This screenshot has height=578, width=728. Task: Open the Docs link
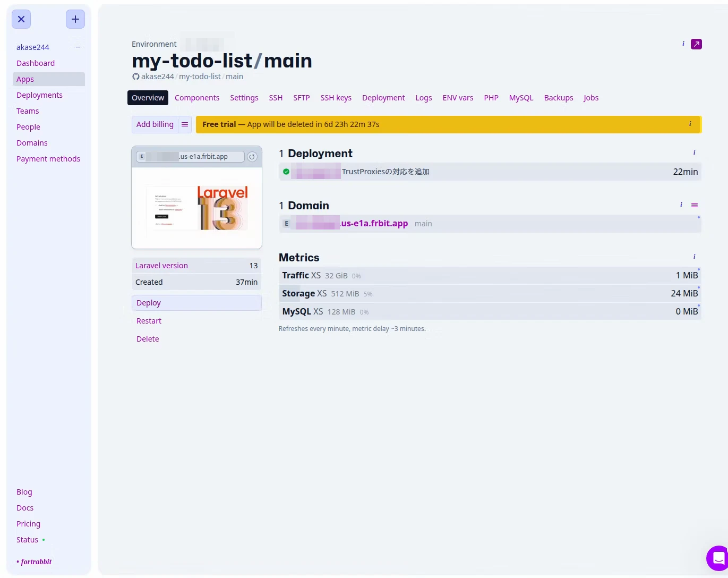(x=25, y=508)
